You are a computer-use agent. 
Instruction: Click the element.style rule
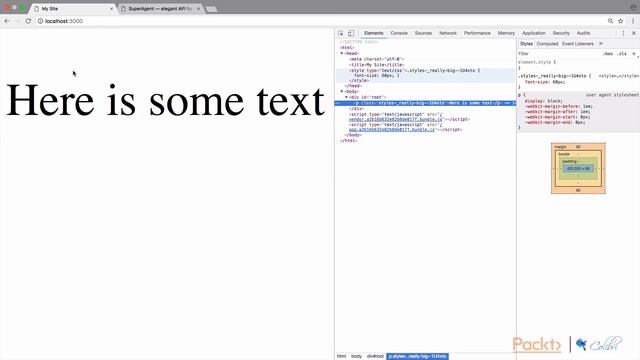pos(537,62)
